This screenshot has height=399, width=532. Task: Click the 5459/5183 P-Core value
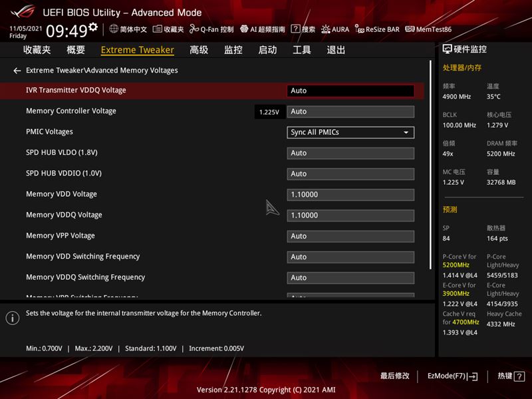502,275
